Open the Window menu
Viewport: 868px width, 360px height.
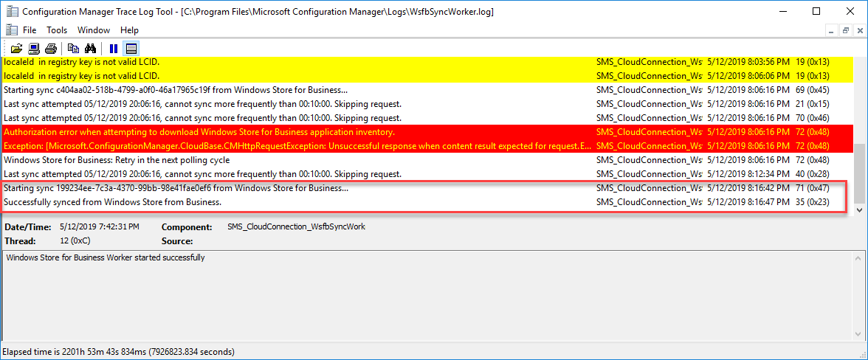coord(94,30)
